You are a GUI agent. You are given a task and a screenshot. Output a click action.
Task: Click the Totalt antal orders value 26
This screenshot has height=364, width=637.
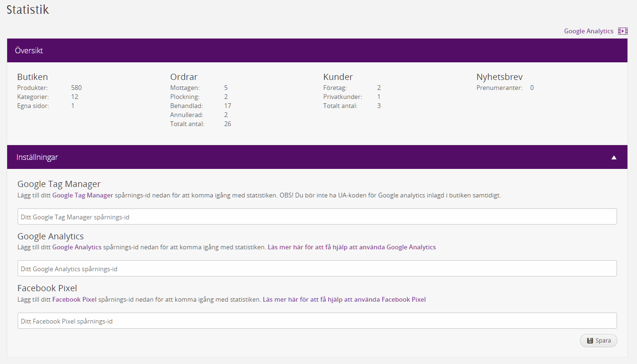(228, 124)
